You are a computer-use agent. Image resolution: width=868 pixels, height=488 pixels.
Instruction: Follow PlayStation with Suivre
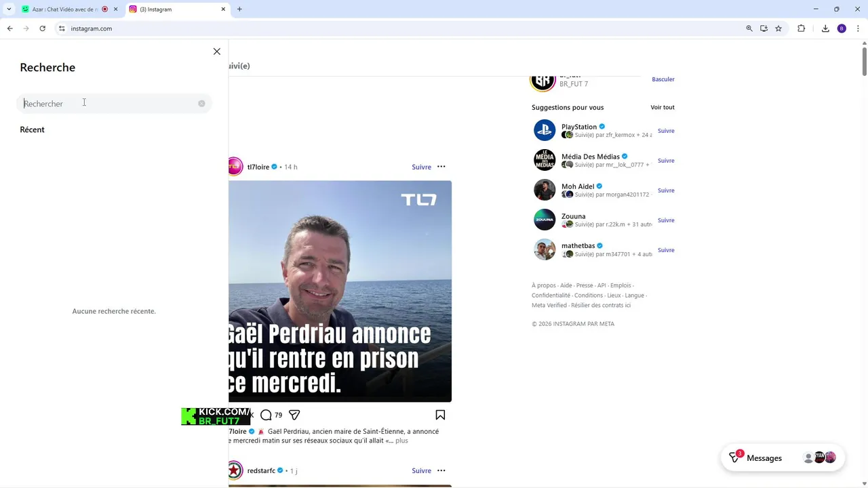tap(666, 131)
